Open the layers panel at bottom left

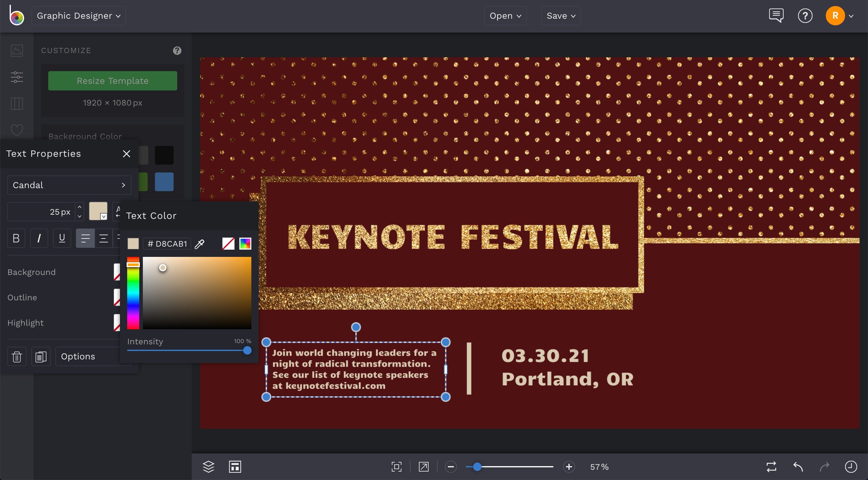(x=209, y=467)
